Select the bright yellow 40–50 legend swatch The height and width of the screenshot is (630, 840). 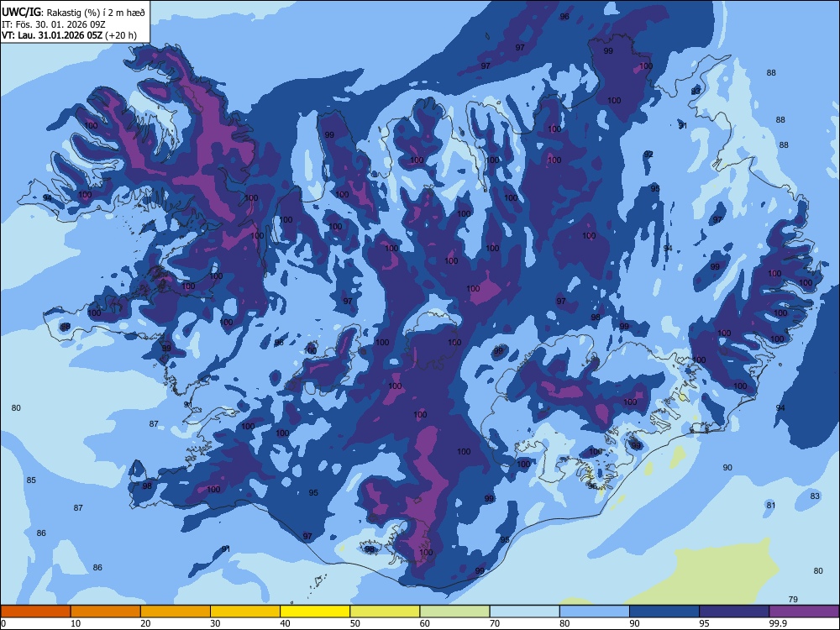[x=315, y=612]
